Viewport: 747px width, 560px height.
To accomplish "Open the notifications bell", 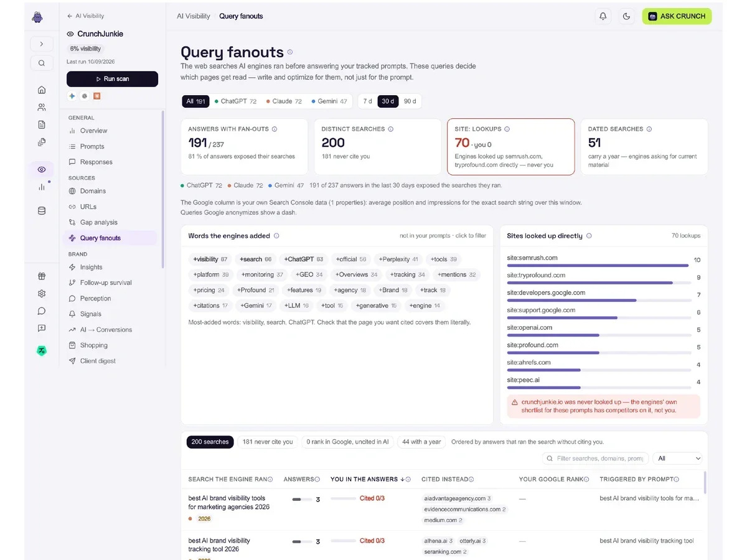I will coord(603,16).
